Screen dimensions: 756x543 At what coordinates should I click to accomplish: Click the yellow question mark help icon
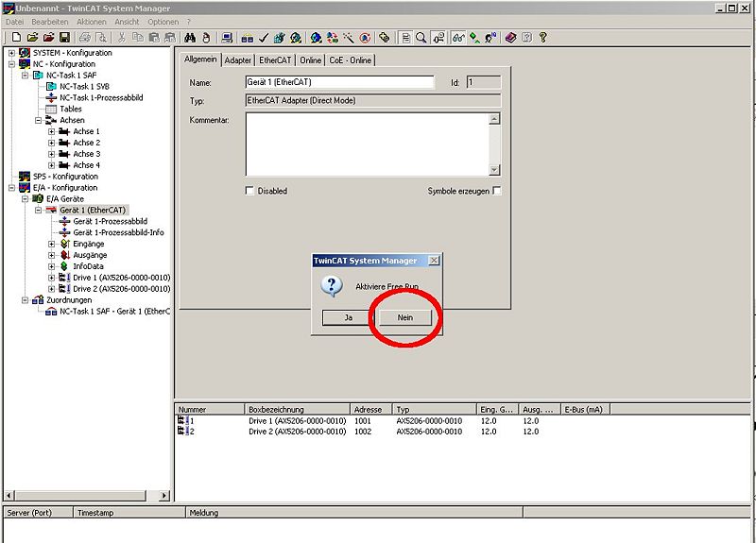pos(542,38)
